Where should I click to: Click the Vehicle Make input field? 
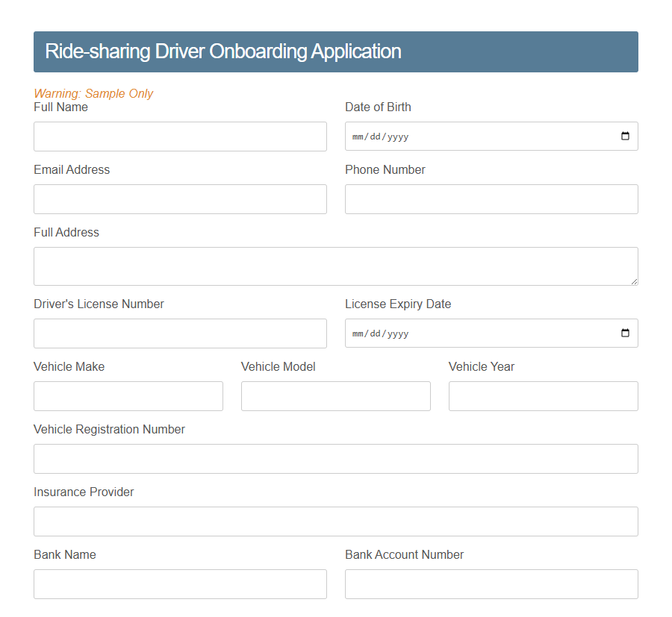point(128,396)
